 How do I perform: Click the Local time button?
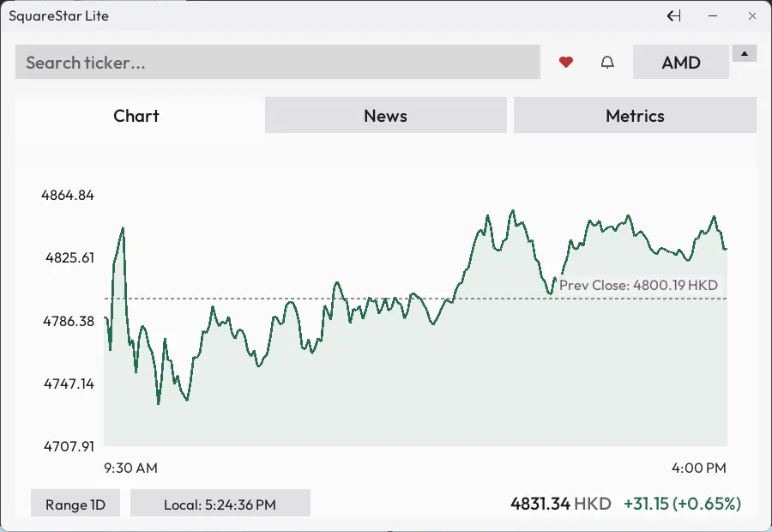(x=220, y=504)
